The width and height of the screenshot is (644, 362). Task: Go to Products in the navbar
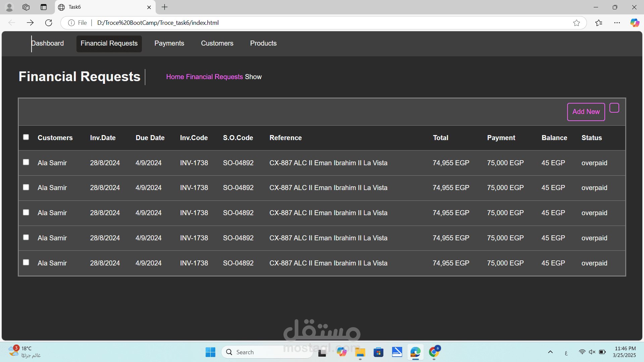(x=263, y=43)
